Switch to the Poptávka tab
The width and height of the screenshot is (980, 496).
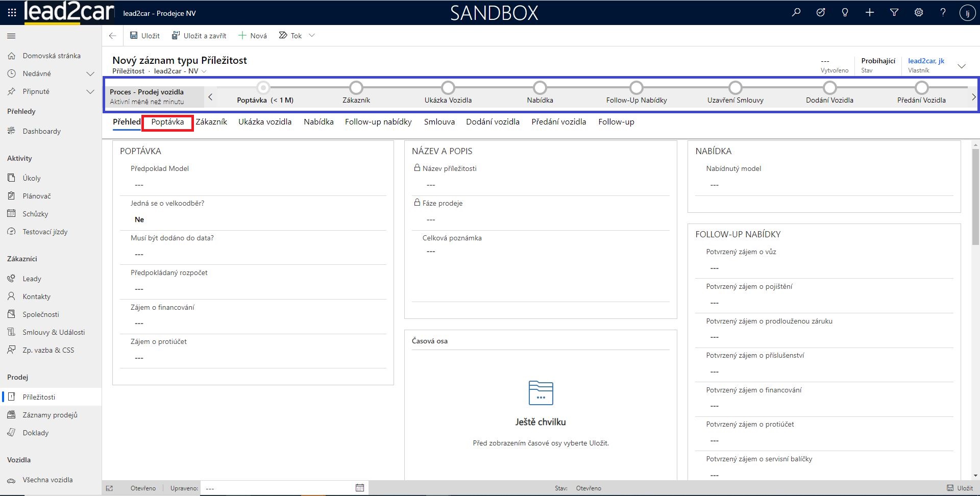[167, 122]
